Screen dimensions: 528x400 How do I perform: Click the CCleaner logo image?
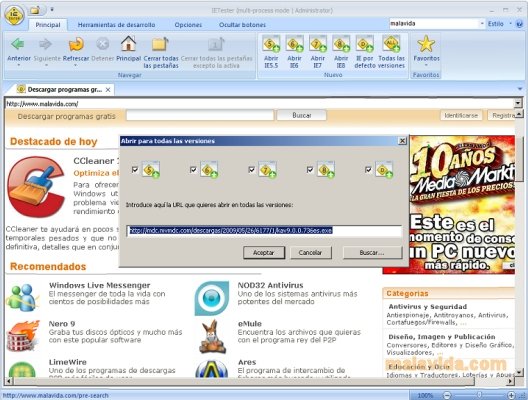[x=36, y=186]
